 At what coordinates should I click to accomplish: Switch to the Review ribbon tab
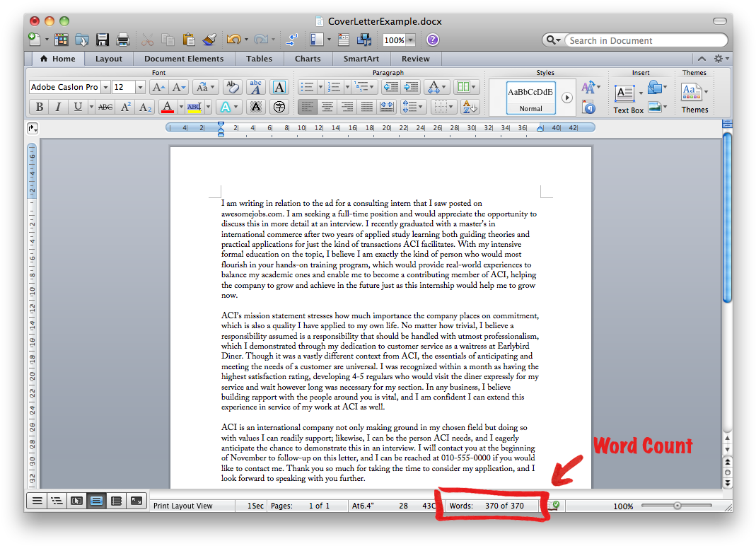coord(416,59)
